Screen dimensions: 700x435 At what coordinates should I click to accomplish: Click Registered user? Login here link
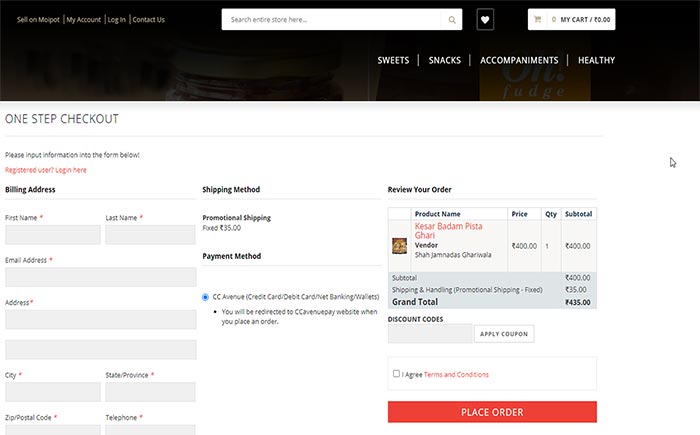(46, 170)
